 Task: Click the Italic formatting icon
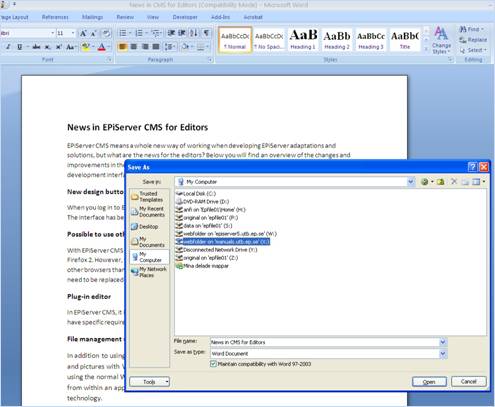pyautogui.click(x=8, y=47)
